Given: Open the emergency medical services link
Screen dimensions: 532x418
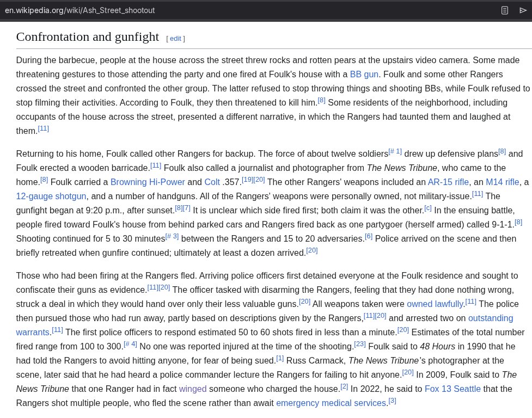Looking at the screenshot, I should pos(331,403).
